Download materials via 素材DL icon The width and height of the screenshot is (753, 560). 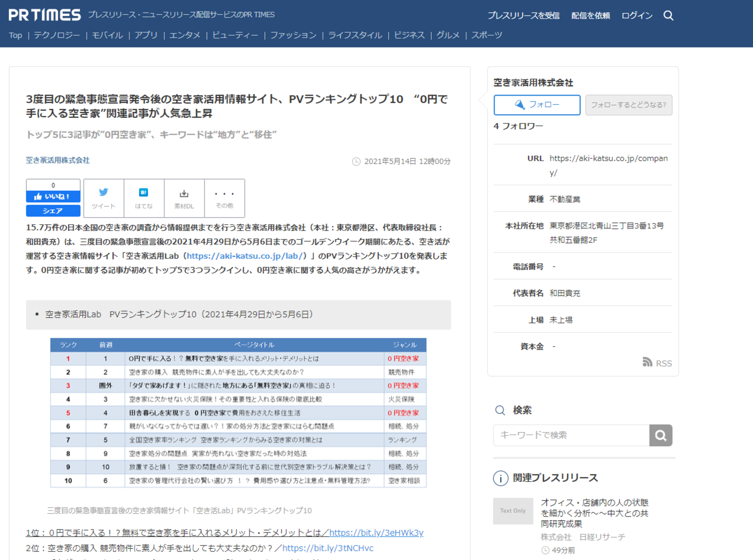[184, 198]
